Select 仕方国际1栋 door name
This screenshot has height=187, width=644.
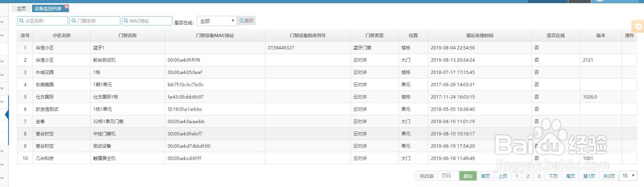(x=105, y=97)
